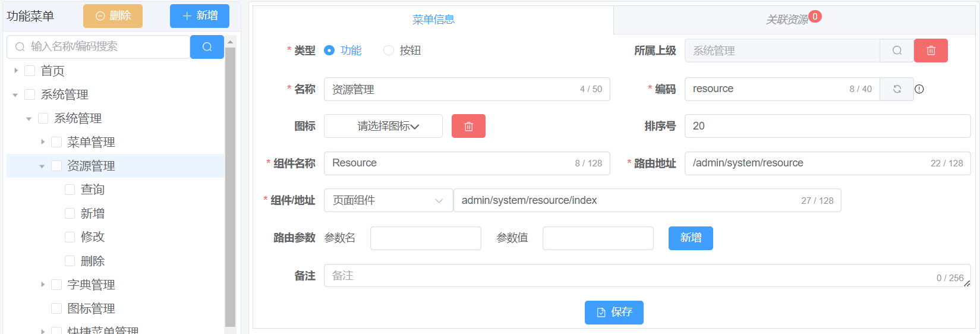Click the 新增 button above the tree
The image size is (980, 334).
[200, 16]
